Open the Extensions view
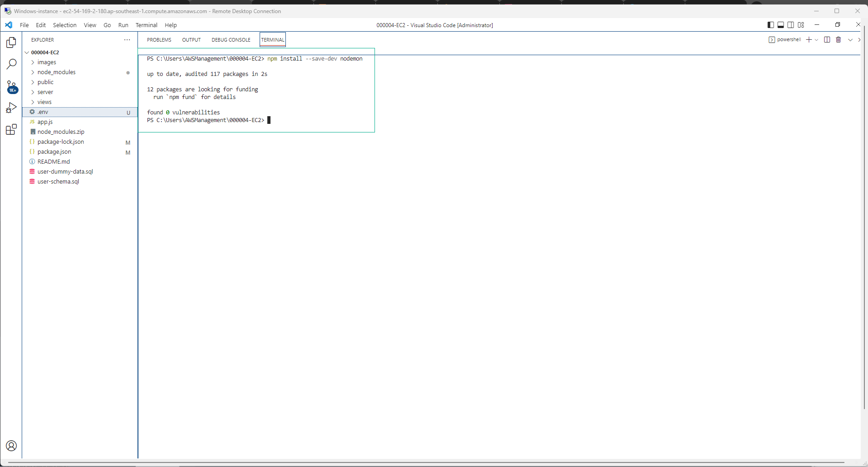 (x=11, y=130)
